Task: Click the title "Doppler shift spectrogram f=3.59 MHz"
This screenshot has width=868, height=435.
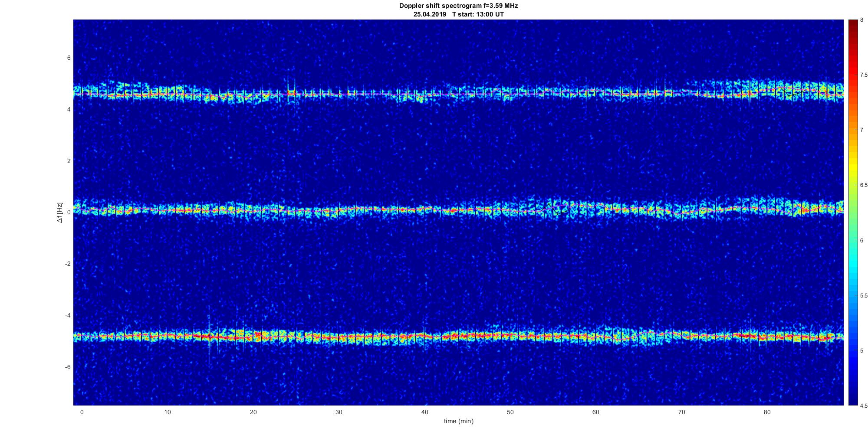Action: coord(458,6)
